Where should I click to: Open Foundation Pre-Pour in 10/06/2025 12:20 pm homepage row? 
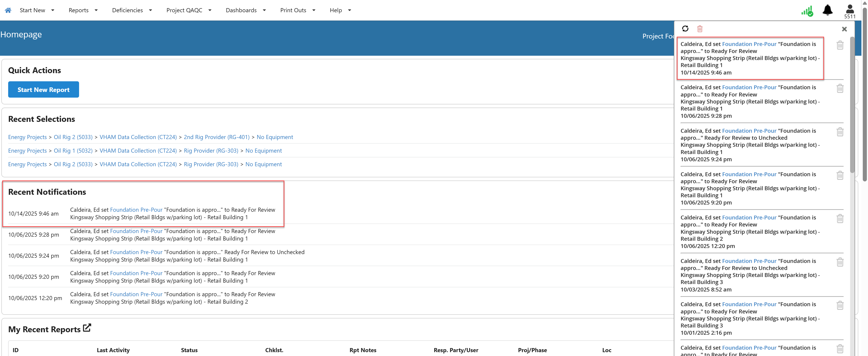pos(136,294)
